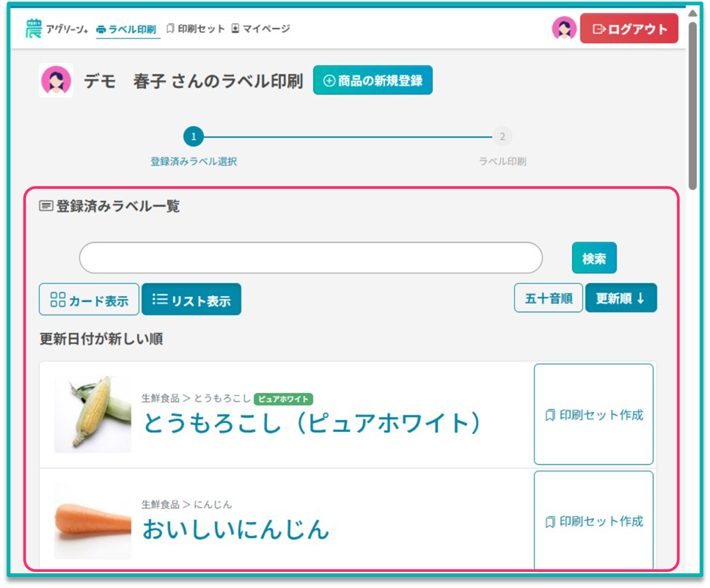The width and height of the screenshot is (710, 588).
Task: Sort labels by 五十音順
Action: (x=548, y=298)
